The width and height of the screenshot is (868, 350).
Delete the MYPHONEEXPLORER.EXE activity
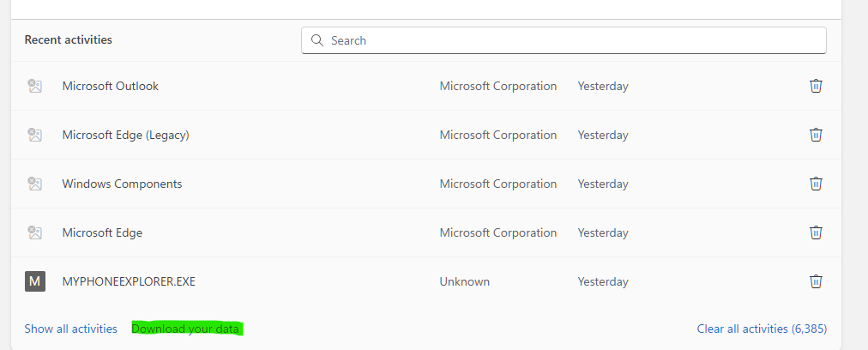pos(816,281)
